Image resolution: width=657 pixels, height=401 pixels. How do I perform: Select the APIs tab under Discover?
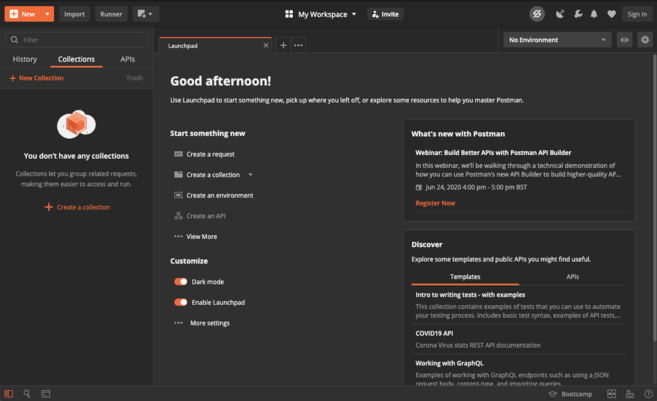pyautogui.click(x=572, y=277)
